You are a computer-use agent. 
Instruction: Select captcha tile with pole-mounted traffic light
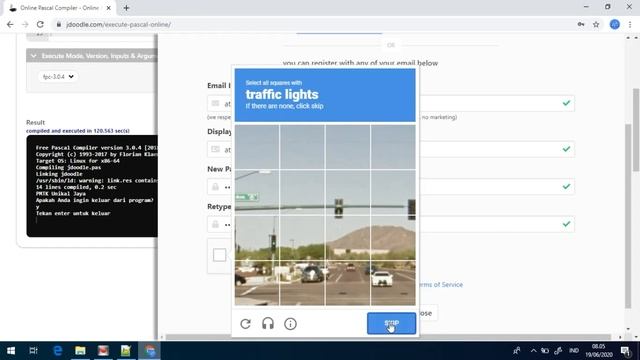tap(257, 238)
